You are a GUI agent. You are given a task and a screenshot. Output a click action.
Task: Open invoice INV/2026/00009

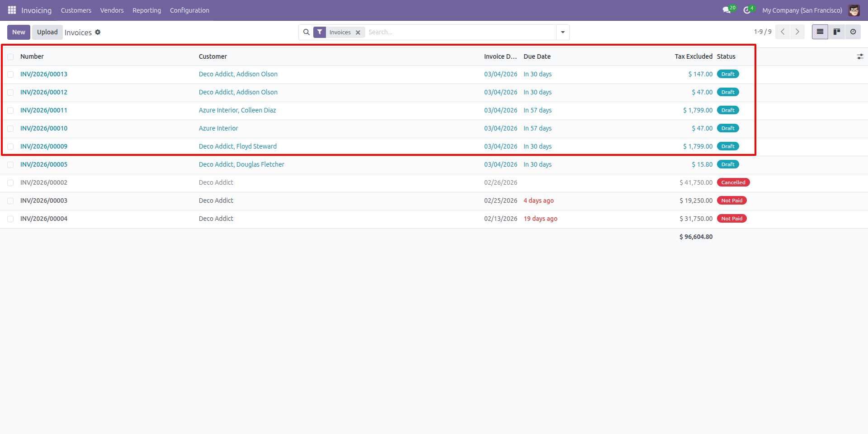click(44, 146)
